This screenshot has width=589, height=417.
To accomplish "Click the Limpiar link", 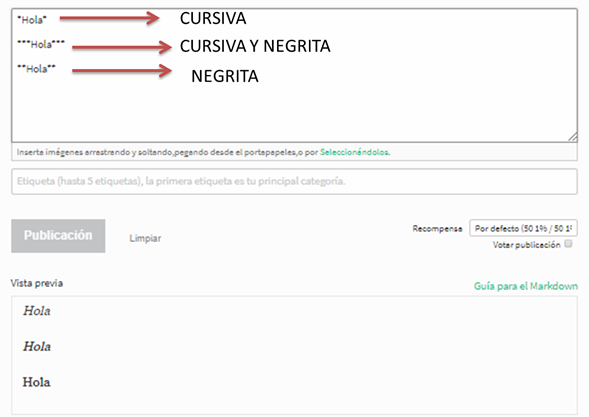I will (x=145, y=238).
